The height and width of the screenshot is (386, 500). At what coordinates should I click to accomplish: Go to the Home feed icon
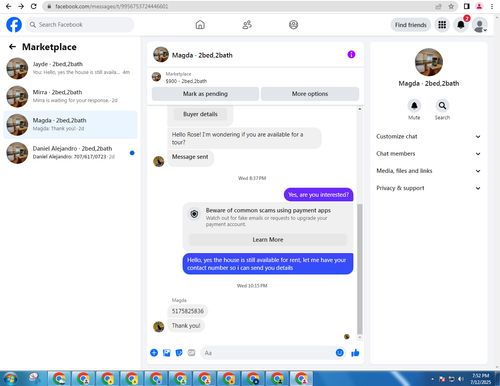coord(200,25)
